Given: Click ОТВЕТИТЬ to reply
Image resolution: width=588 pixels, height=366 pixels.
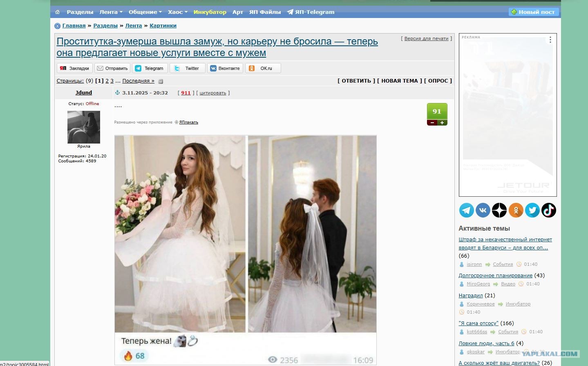Looking at the screenshot, I should click(356, 81).
